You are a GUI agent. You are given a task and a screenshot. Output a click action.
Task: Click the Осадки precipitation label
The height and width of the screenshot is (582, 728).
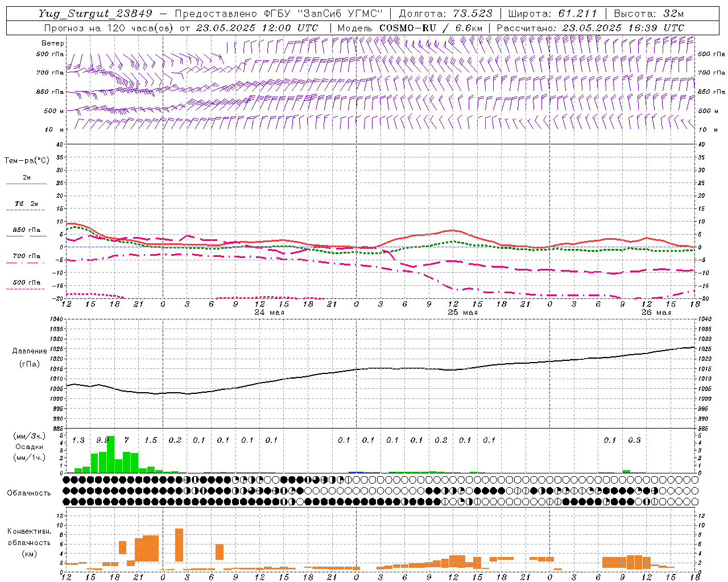pos(29,447)
